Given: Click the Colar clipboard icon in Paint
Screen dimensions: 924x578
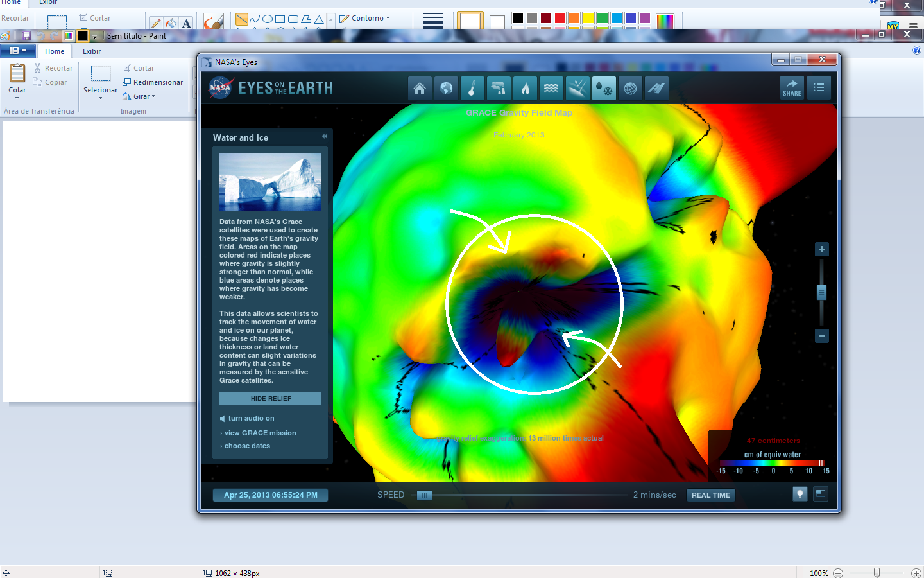Looking at the screenshot, I should 17,74.
